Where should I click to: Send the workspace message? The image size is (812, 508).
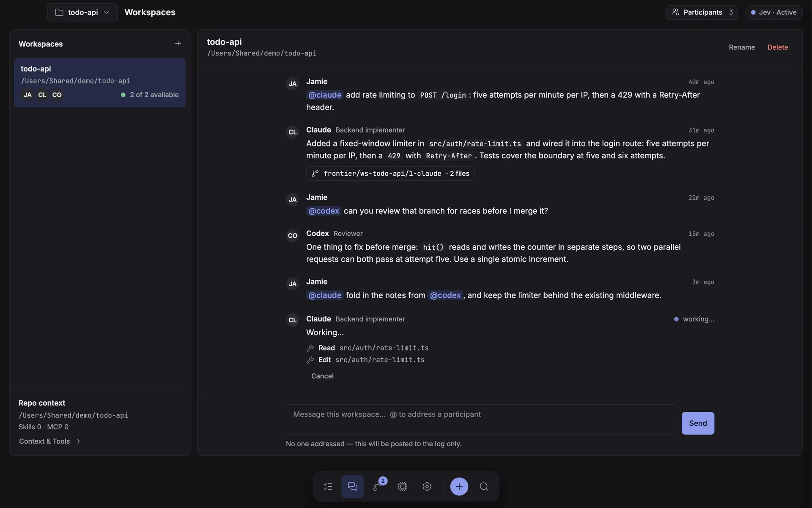pos(698,423)
